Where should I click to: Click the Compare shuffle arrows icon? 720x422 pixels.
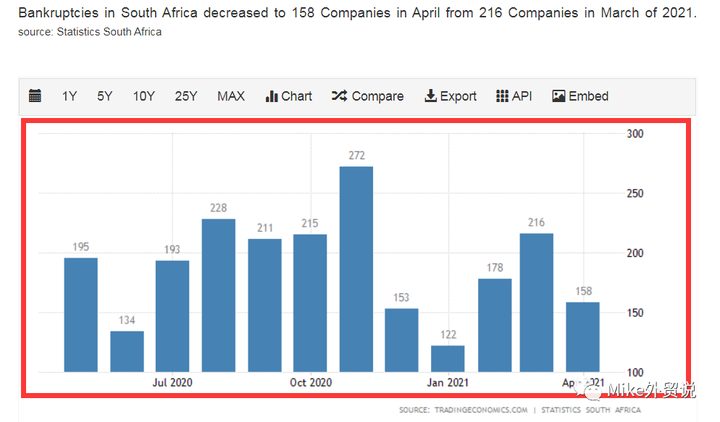click(339, 96)
